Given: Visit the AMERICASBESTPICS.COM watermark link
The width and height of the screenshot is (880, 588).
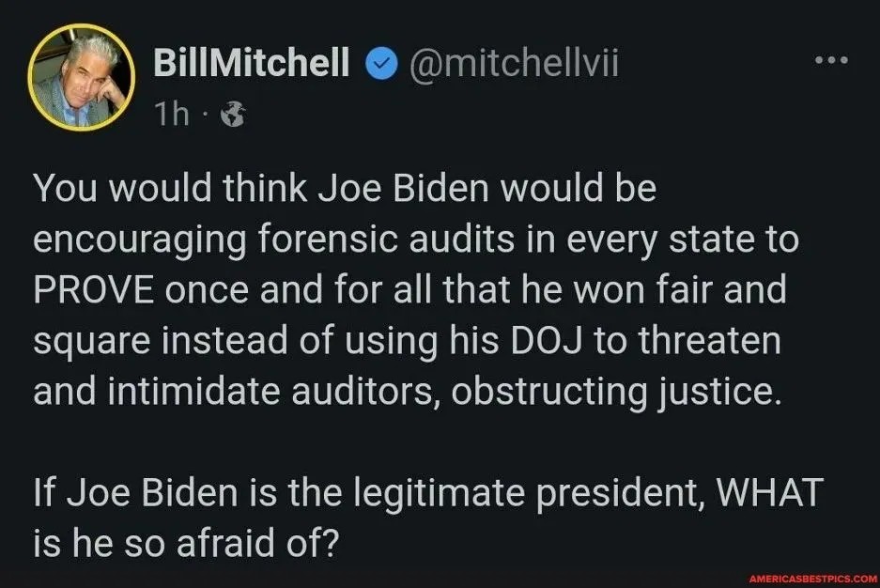Looking at the screenshot, I should pos(801,578).
